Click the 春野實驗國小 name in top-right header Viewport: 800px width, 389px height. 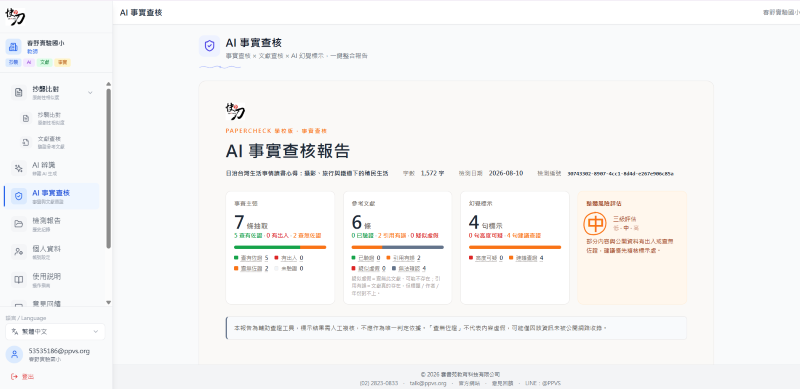click(x=781, y=12)
